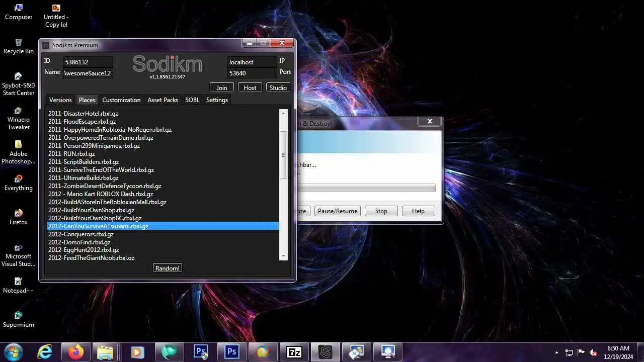
Task: Launch Firefox from the desktop shortcut
Action: pyautogui.click(x=19, y=217)
